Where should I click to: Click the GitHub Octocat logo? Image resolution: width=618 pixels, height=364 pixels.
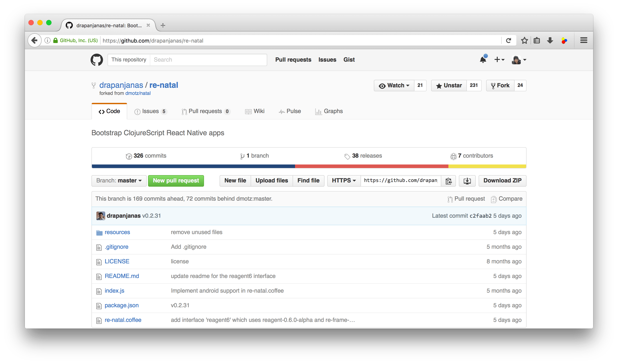pyautogui.click(x=97, y=60)
